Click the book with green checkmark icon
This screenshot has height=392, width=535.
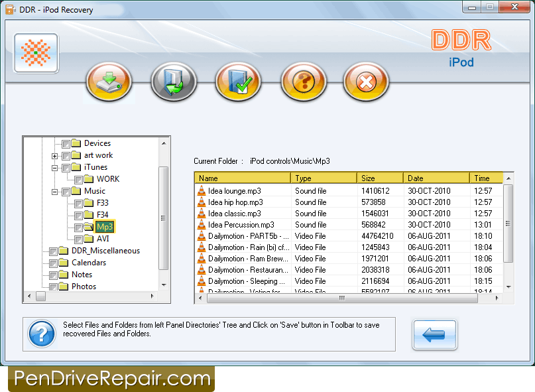pyautogui.click(x=238, y=82)
